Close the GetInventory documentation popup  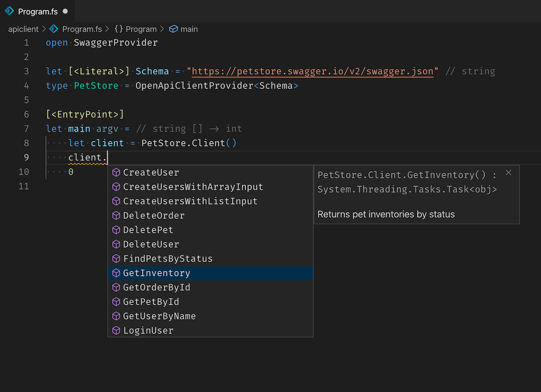point(508,173)
